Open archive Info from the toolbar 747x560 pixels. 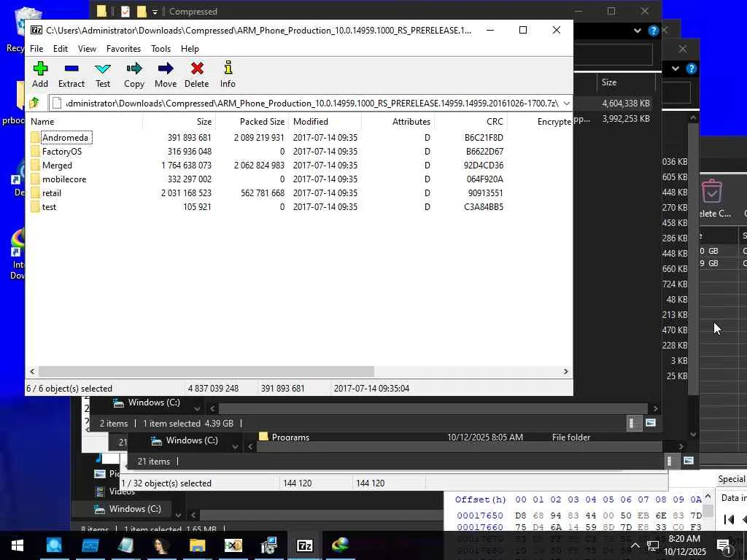tap(228, 68)
